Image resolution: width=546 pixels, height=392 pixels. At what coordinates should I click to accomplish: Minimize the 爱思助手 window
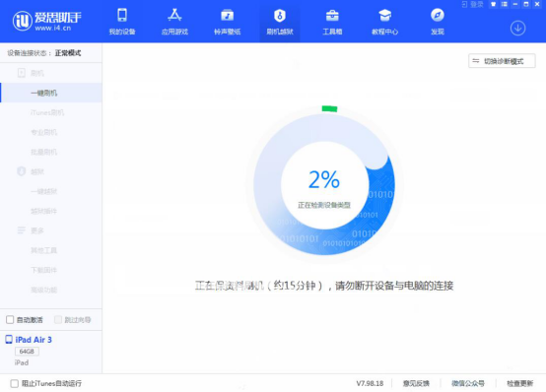point(515,4)
